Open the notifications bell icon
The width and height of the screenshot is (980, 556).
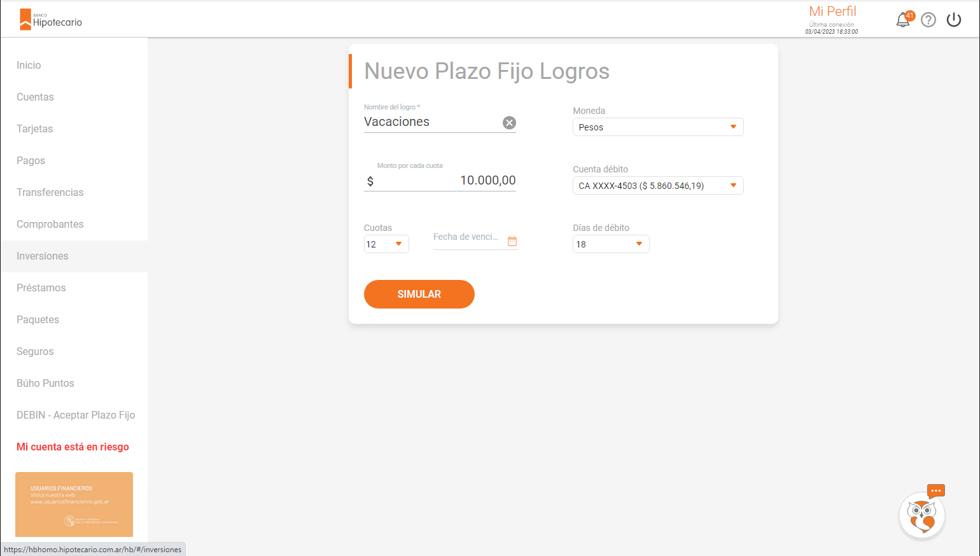pos(904,20)
